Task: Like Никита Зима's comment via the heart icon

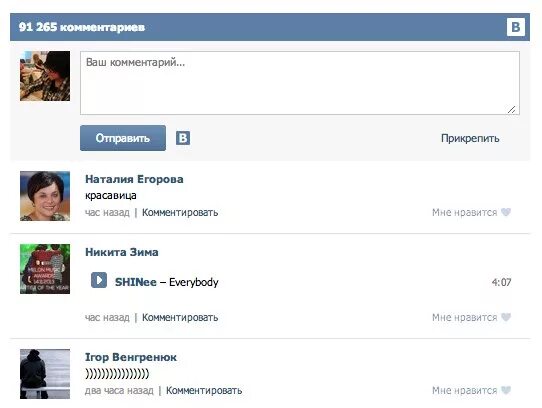Action: tap(506, 317)
